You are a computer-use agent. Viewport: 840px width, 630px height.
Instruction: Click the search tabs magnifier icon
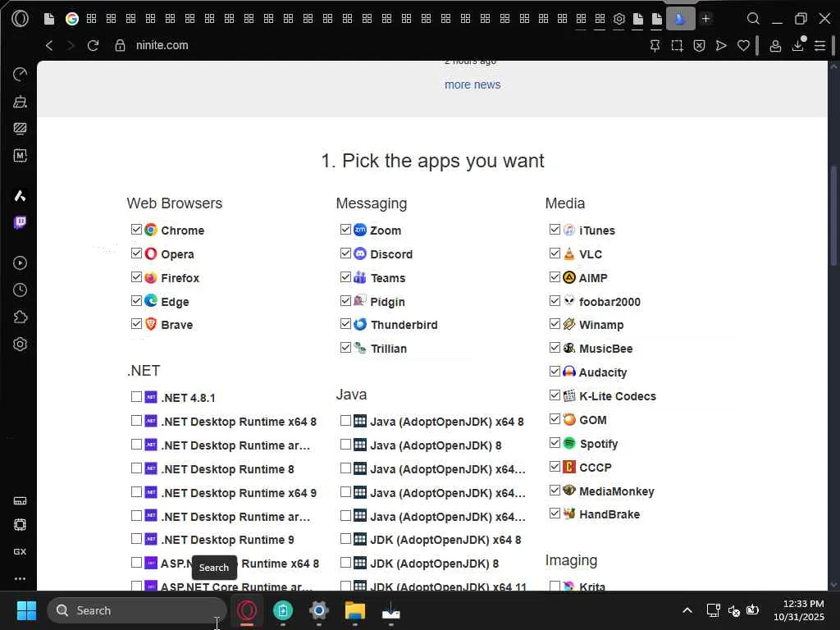pos(753,19)
